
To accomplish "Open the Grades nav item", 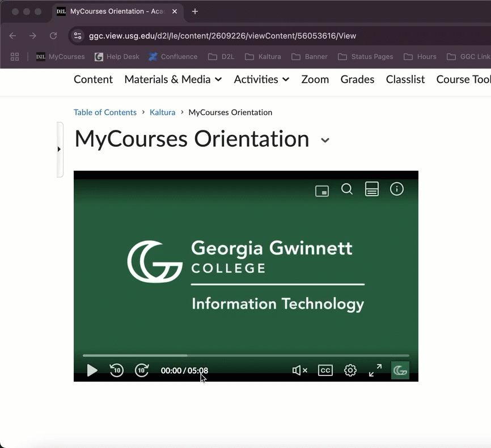I will 357,79.
